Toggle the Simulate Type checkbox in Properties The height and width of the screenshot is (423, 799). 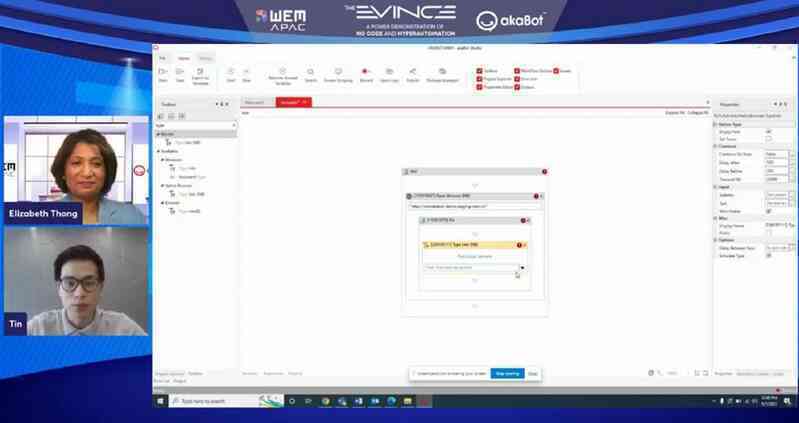click(769, 256)
